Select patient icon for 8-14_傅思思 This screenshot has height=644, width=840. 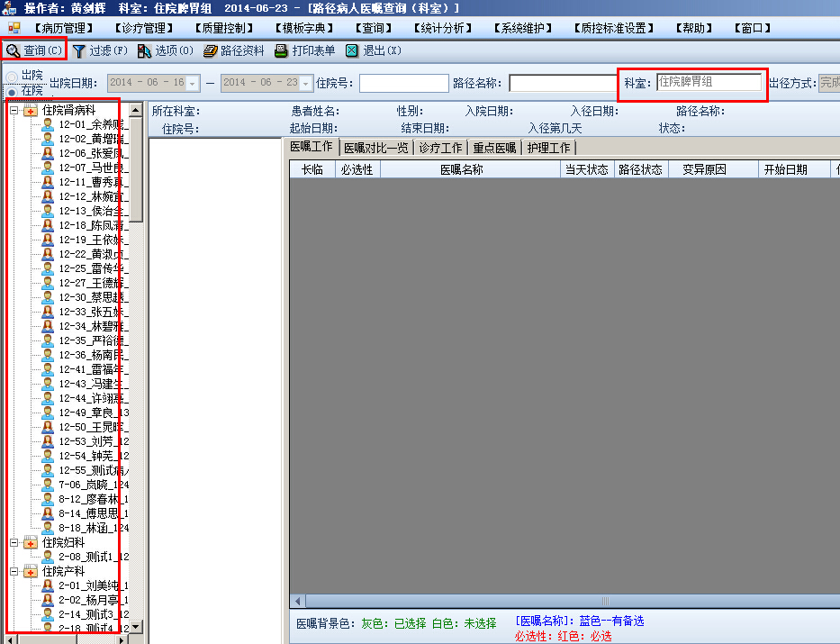click(x=48, y=513)
